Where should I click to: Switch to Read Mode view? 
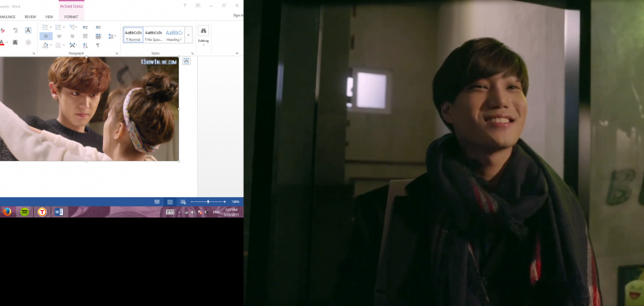pyautogui.click(x=157, y=201)
